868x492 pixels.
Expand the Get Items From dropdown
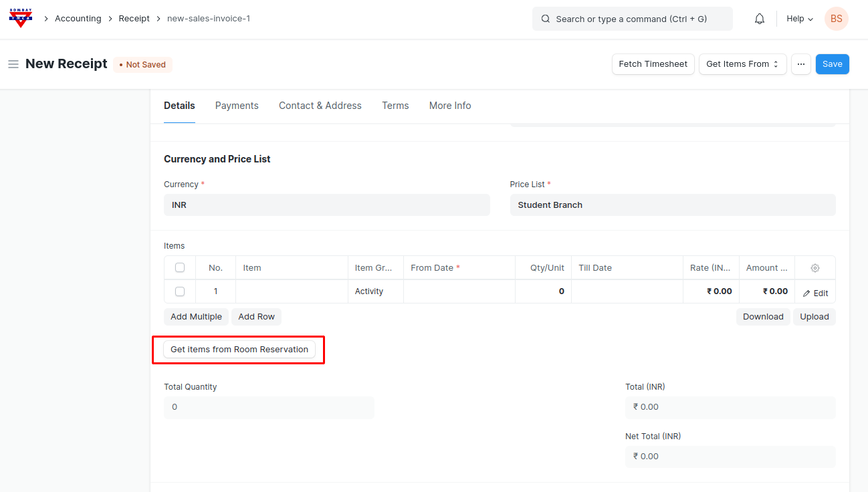click(742, 64)
